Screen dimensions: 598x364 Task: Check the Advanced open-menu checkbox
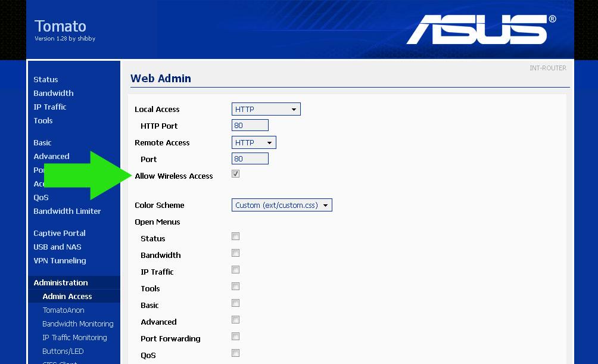click(236, 320)
